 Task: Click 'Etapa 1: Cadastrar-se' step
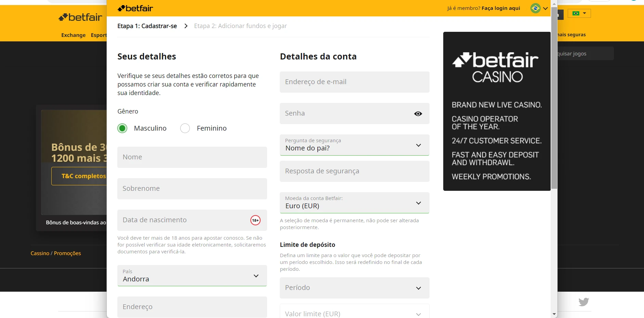click(x=147, y=26)
